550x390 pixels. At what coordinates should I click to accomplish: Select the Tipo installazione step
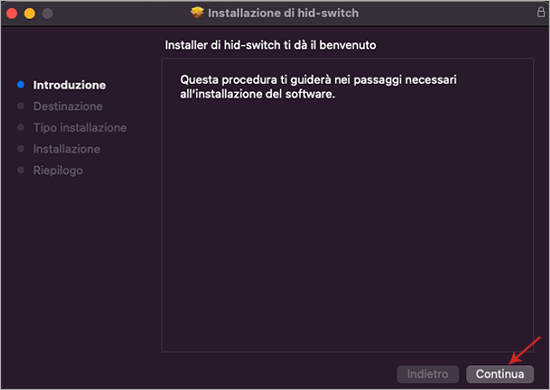pyautogui.click(x=80, y=128)
